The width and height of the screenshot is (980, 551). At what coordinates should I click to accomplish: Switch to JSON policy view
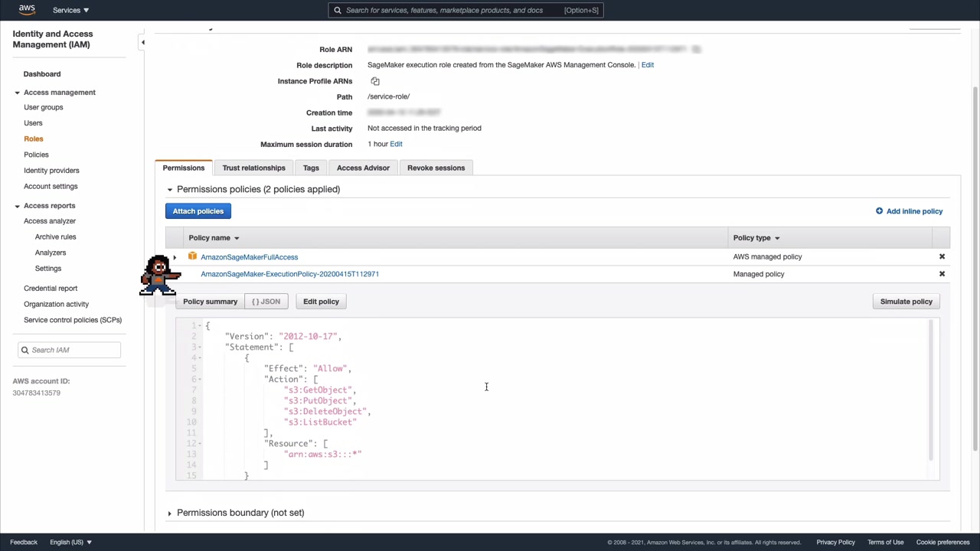coord(266,302)
